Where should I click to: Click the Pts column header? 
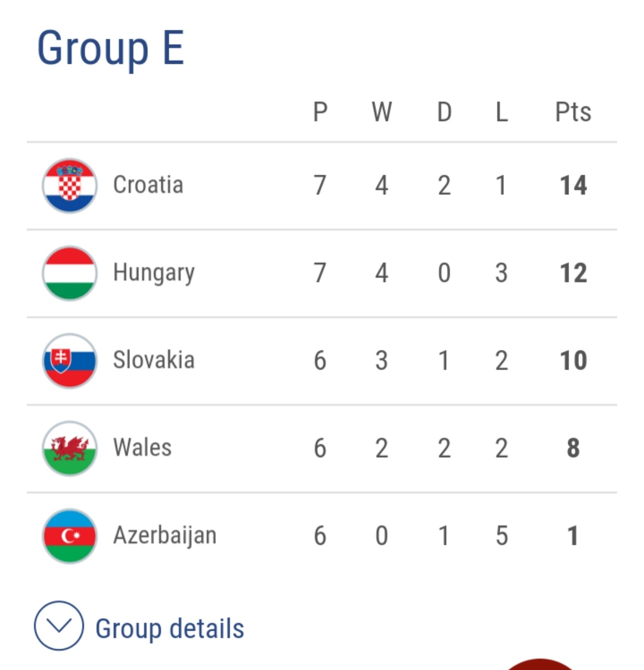pos(573,111)
